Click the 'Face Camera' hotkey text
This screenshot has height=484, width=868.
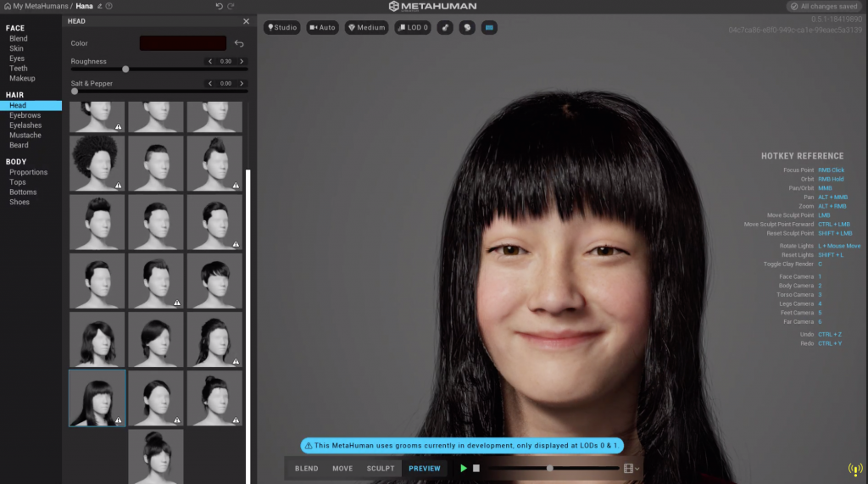[796, 277]
